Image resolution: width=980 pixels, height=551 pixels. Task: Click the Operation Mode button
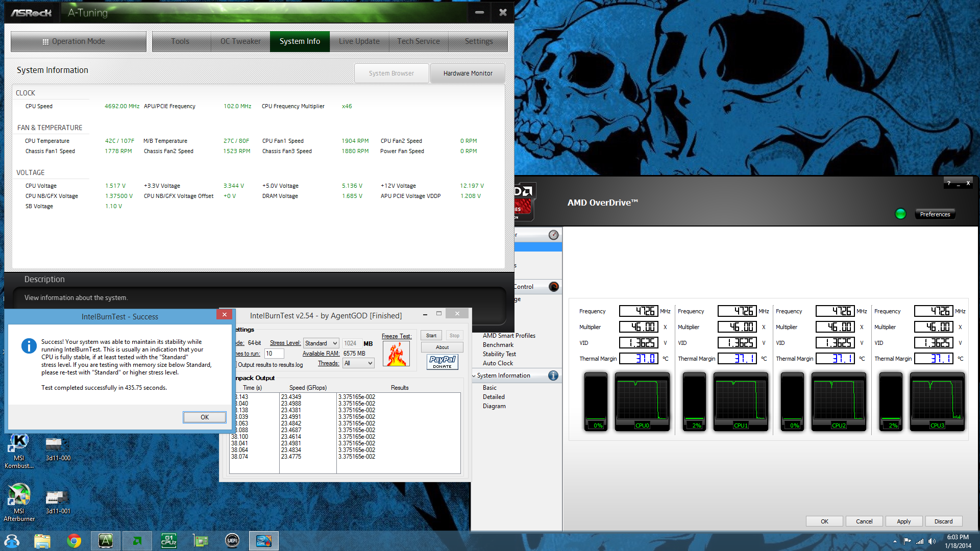pyautogui.click(x=79, y=41)
